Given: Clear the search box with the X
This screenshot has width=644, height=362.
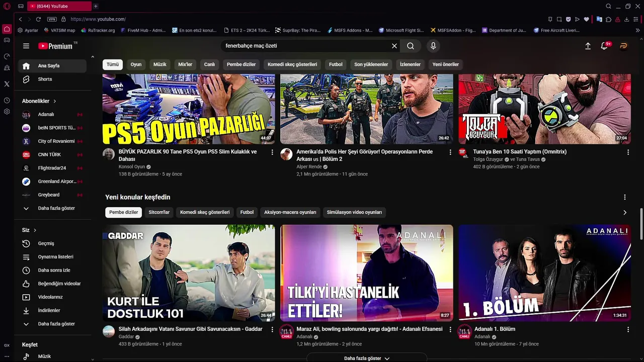Looking at the screenshot, I should point(394,46).
